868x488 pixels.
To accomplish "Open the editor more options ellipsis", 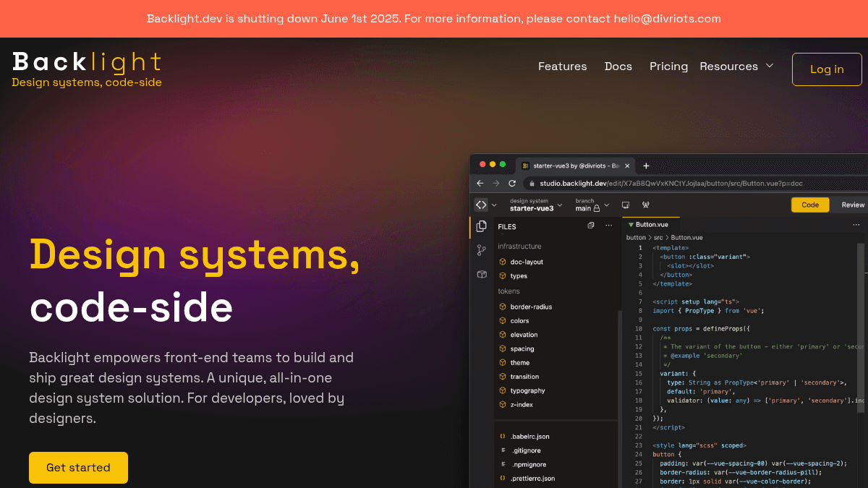I will (856, 225).
